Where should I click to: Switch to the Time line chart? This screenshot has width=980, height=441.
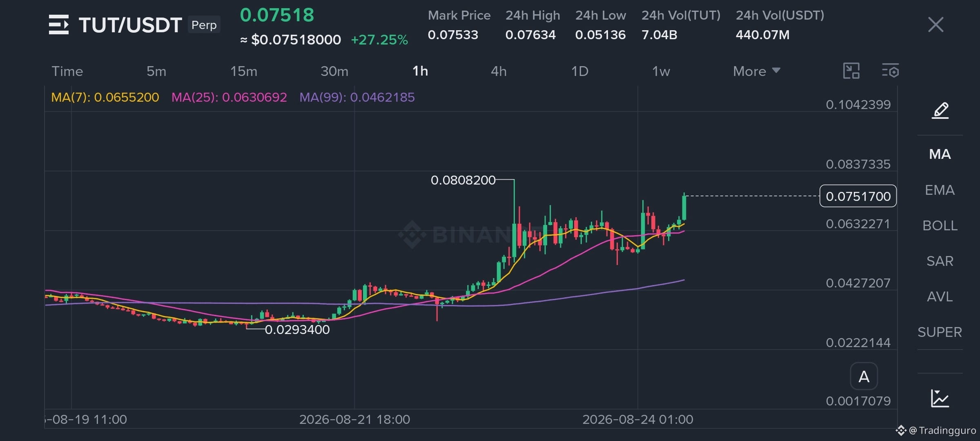coord(67,71)
